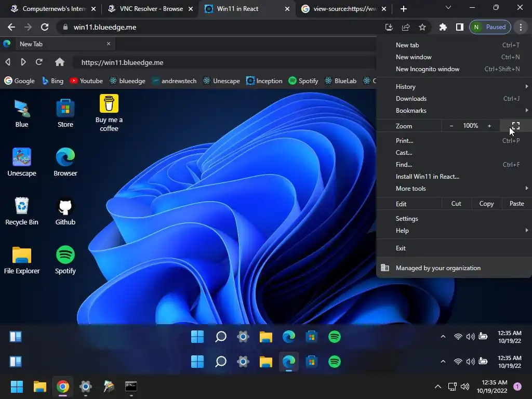Go back in Chrome
532x399 pixels.
11,27
